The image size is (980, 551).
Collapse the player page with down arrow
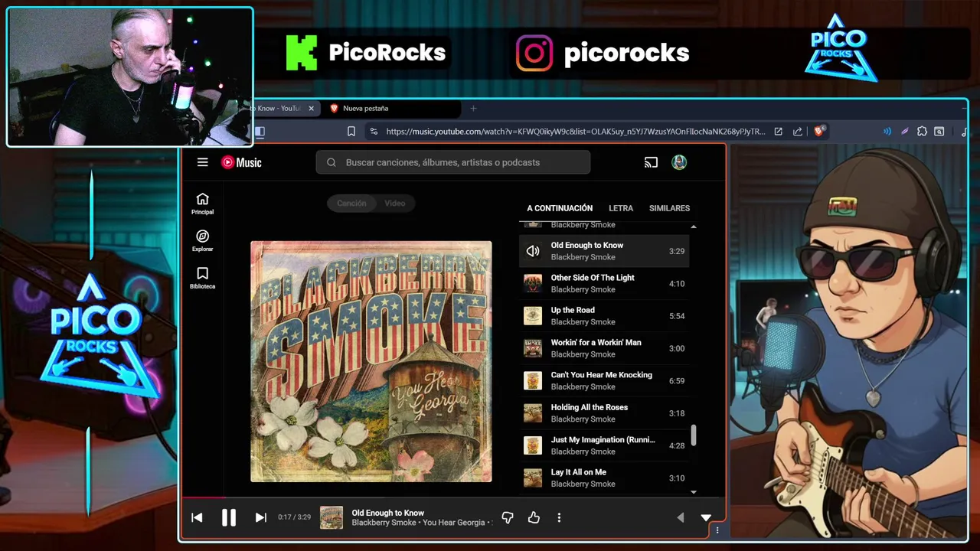tap(706, 518)
